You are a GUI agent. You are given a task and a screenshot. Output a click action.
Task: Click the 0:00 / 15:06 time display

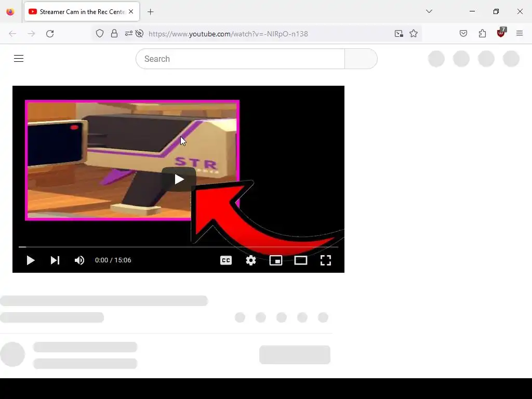click(113, 260)
